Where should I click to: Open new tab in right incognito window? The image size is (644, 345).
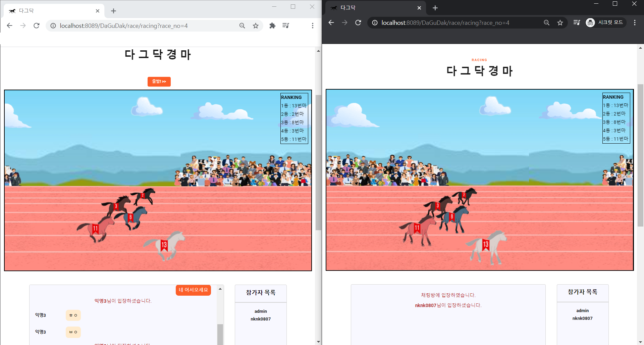point(435,8)
